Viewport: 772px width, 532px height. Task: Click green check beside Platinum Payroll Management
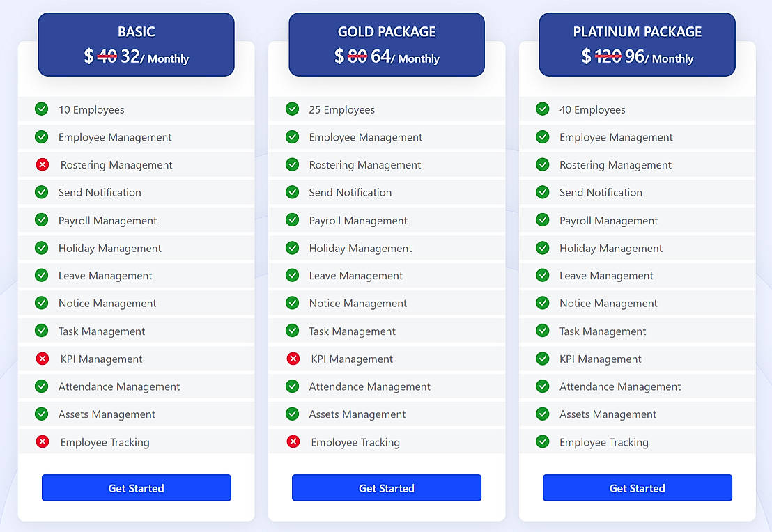tap(543, 220)
